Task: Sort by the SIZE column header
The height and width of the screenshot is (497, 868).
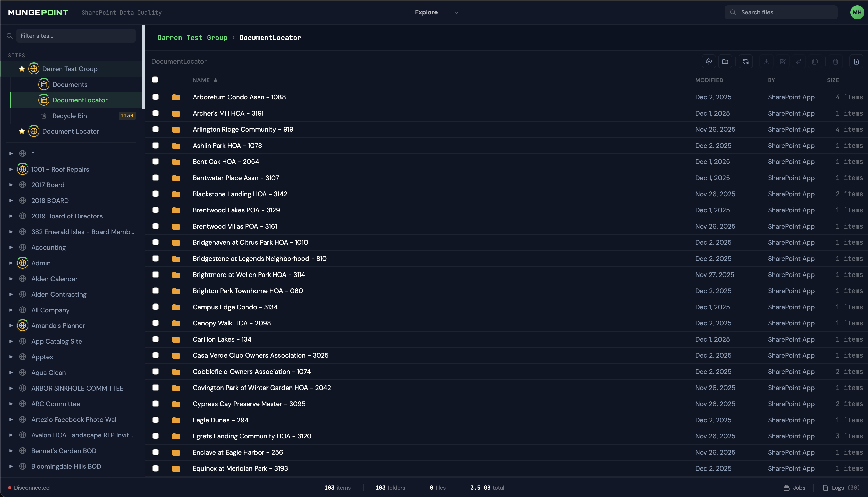Action: 833,80
